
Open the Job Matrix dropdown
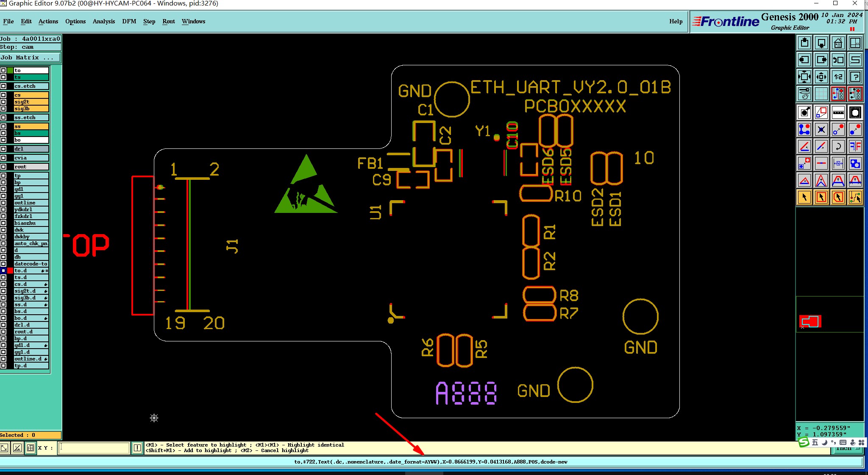click(x=31, y=58)
